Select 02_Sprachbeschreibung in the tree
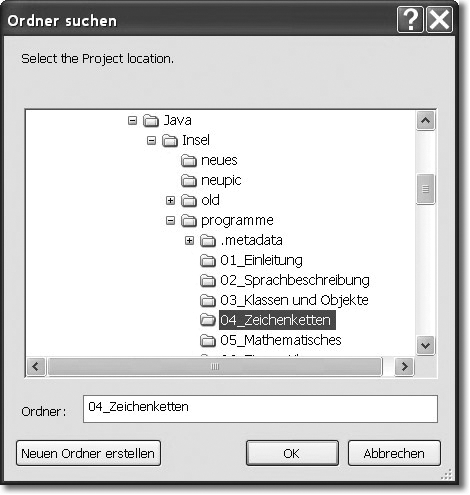 click(x=295, y=280)
